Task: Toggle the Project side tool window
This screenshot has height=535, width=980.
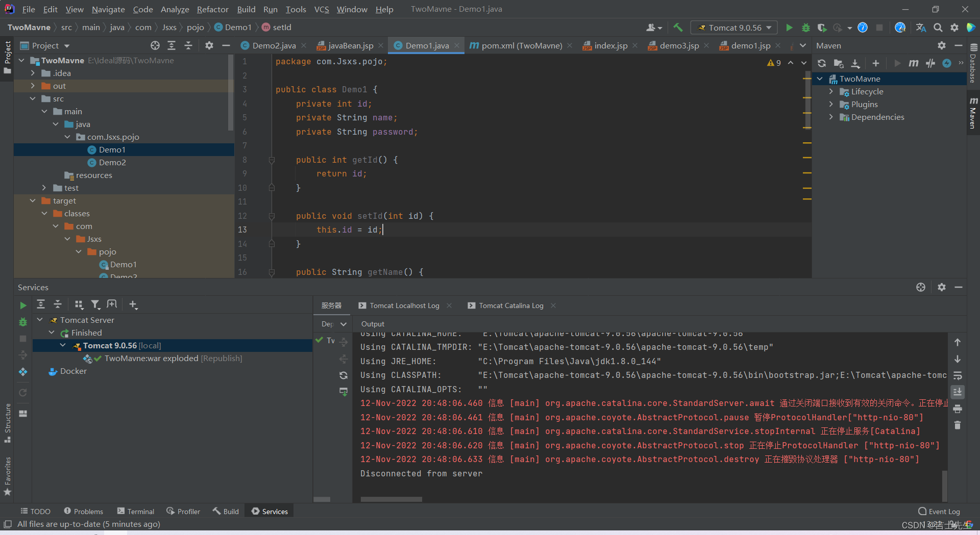Action: tap(7, 57)
